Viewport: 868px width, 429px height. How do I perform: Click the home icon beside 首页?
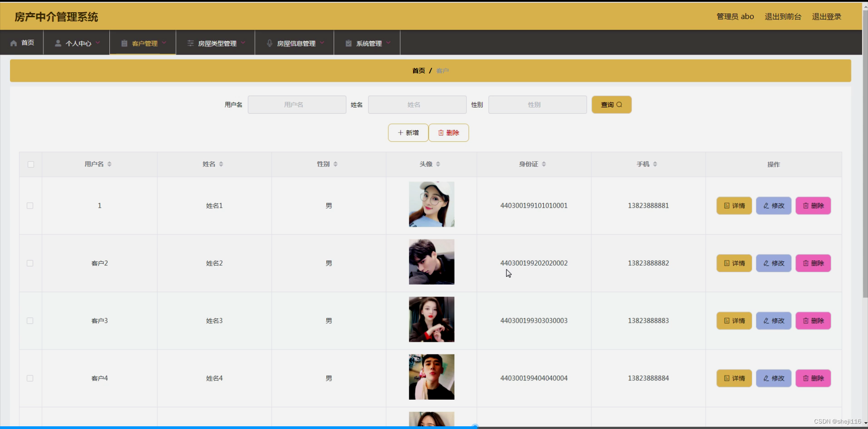pyautogui.click(x=13, y=42)
